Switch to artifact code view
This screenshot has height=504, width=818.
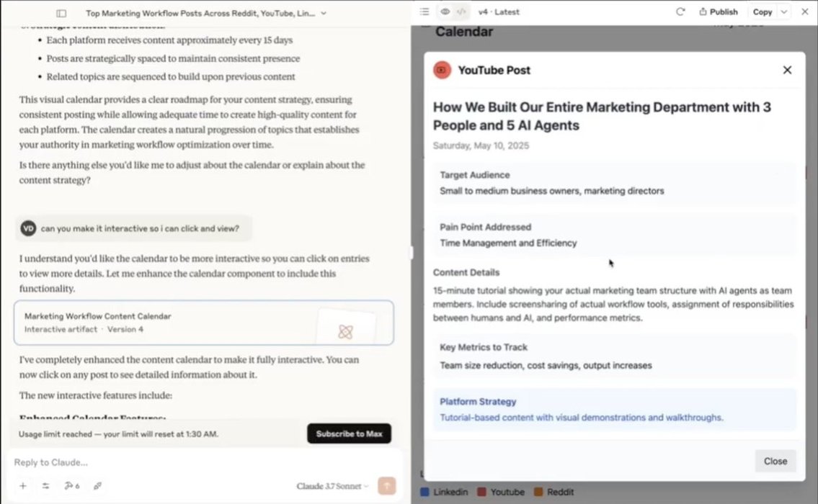pos(461,12)
